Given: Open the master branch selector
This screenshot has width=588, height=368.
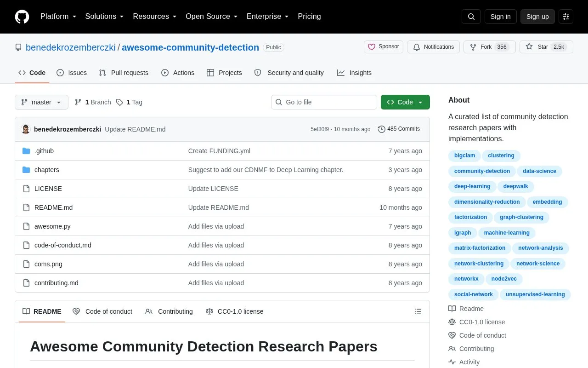Looking at the screenshot, I should [41, 102].
